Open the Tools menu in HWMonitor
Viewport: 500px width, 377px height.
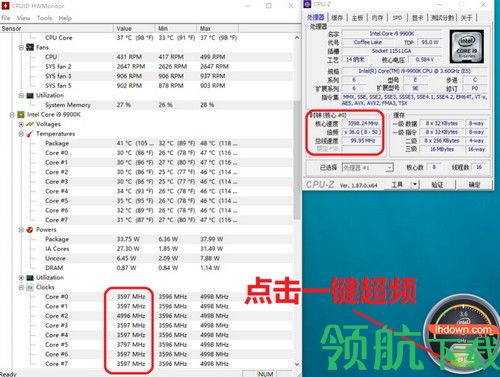44,18
